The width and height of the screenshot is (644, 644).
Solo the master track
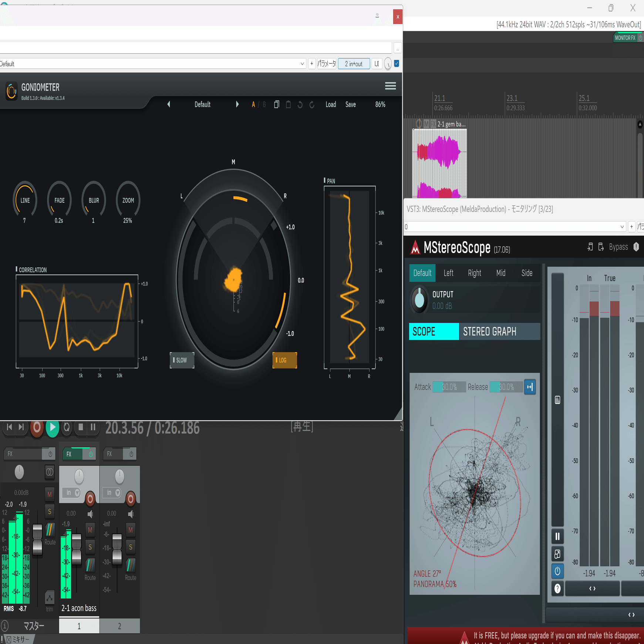[50, 512]
